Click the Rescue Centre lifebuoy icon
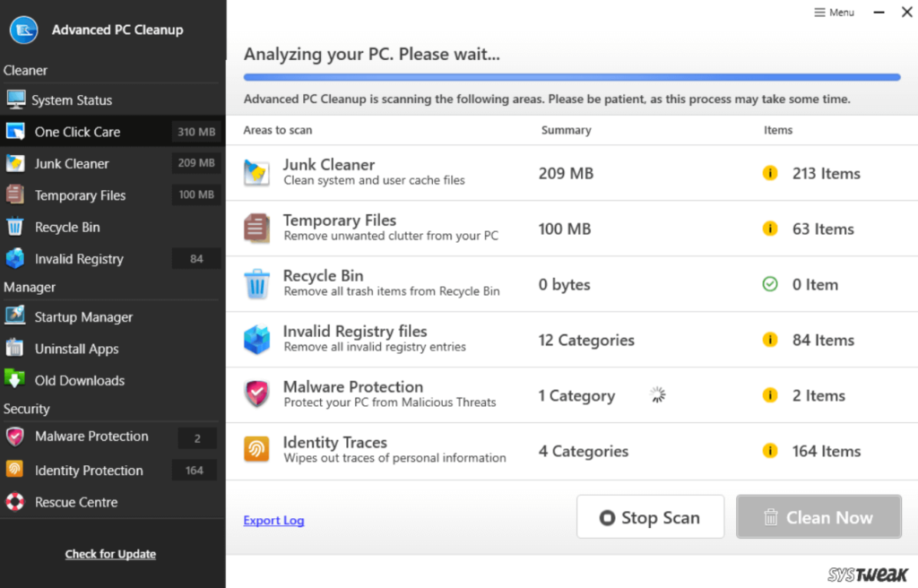 tap(15, 502)
